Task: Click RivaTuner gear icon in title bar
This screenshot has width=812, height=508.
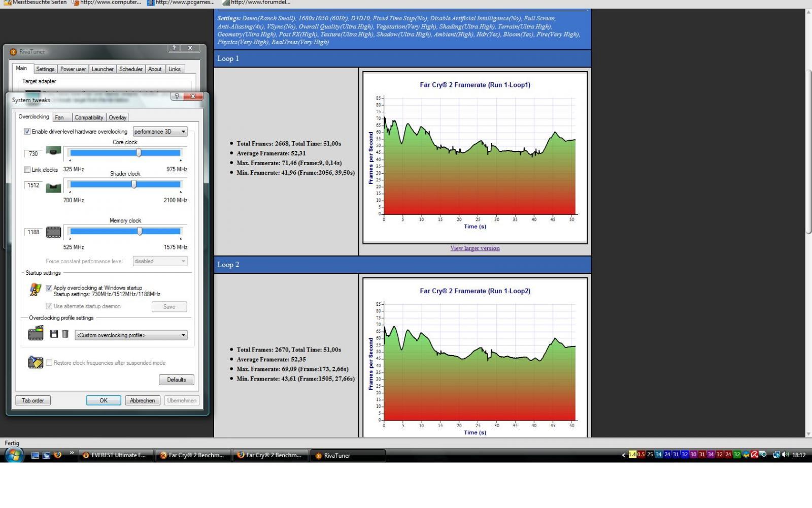Action: (x=13, y=51)
